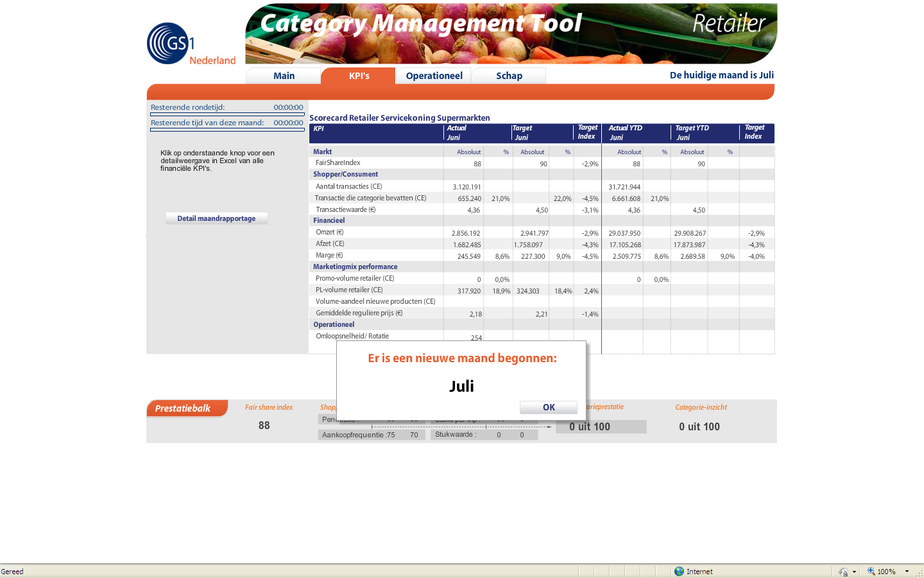The width and height of the screenshot is (924, 578).
Task: Click the Resterende rondetijd progress bar
Action: pyautogui.click(x=227, y=114)
